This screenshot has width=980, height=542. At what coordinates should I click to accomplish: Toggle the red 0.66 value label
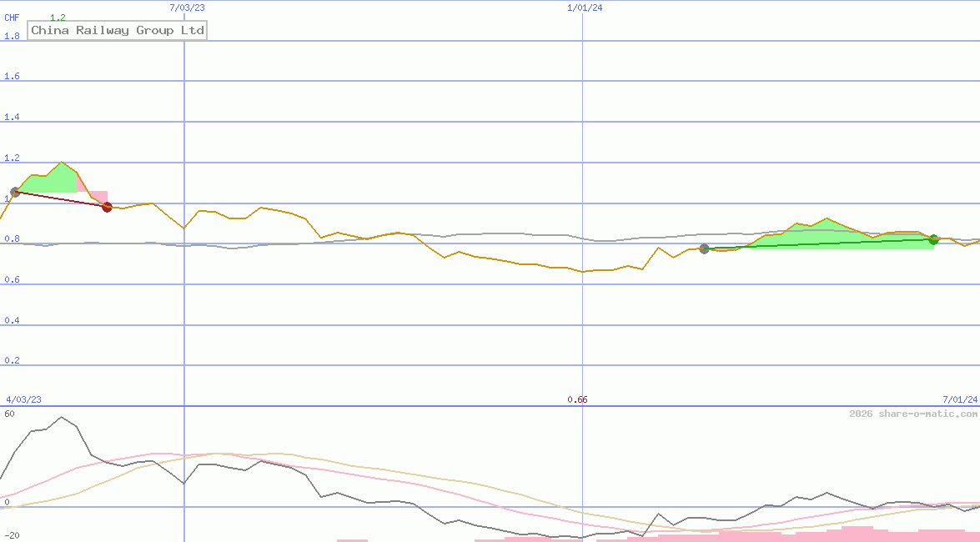[x=578, y=399]
